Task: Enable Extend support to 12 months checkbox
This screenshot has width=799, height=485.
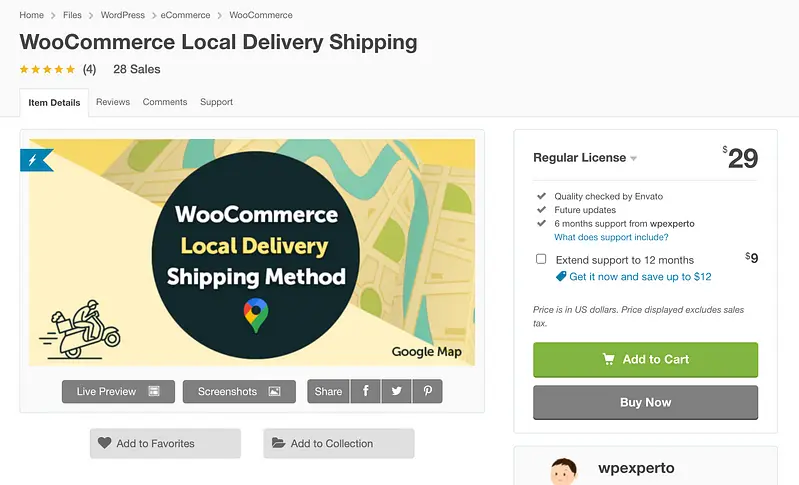Action: (541, 259)
